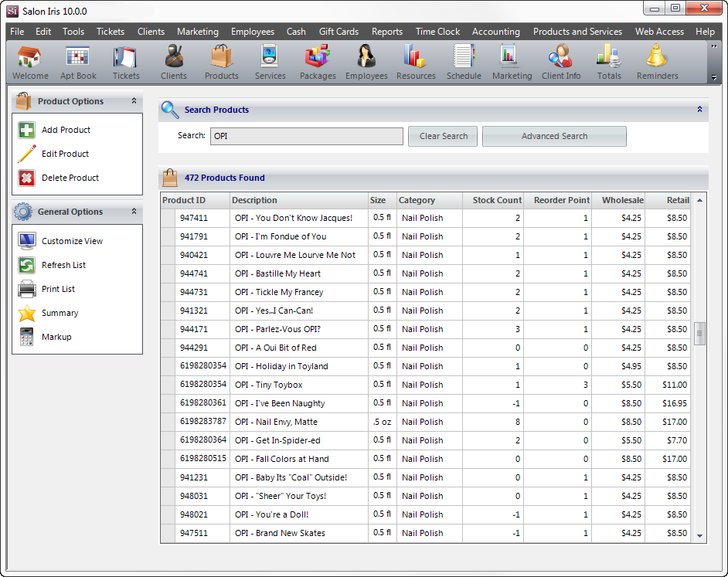
Task: Collapse the Search Products section
Action: 700,110
